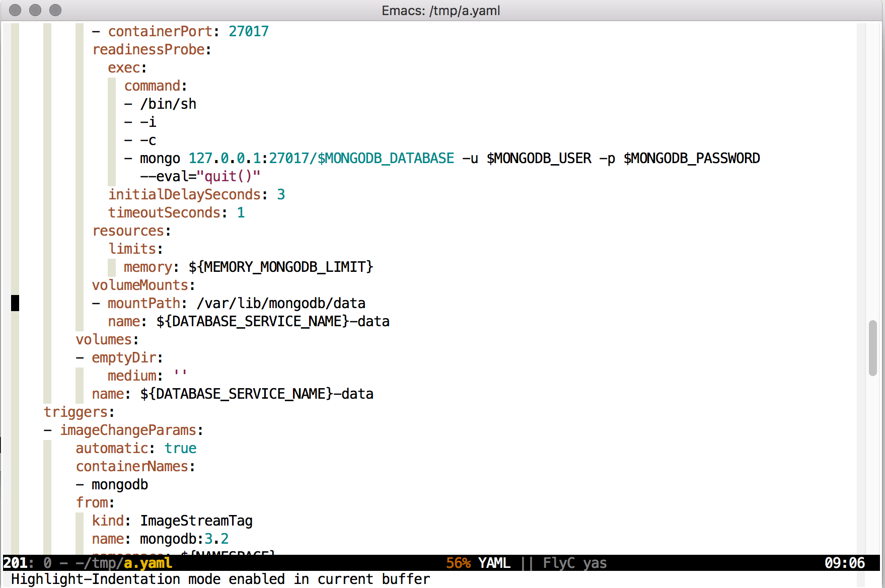885x588 pixels.
Task: Click the emptyDir key
Action: click(124, 357)
